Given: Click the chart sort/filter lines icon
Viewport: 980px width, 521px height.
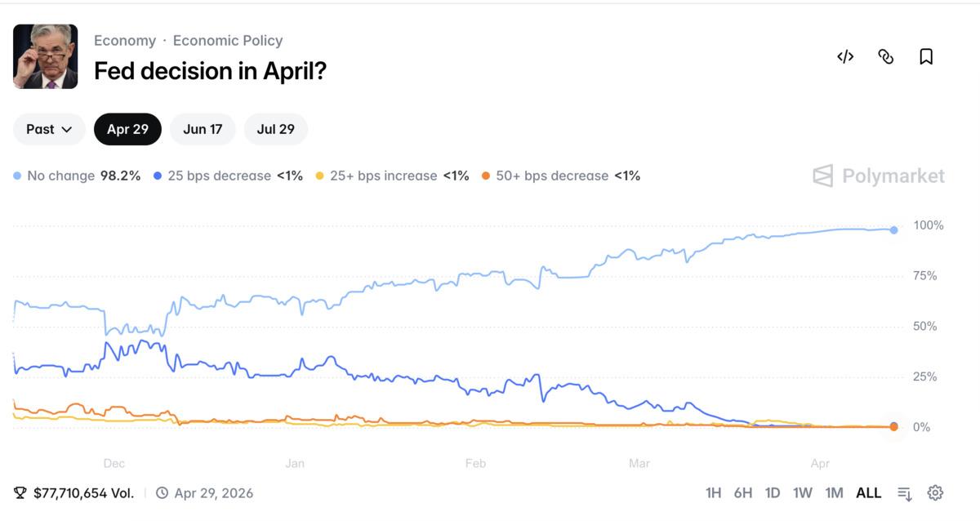Looking at the screenshot, I should pos(904,493).
